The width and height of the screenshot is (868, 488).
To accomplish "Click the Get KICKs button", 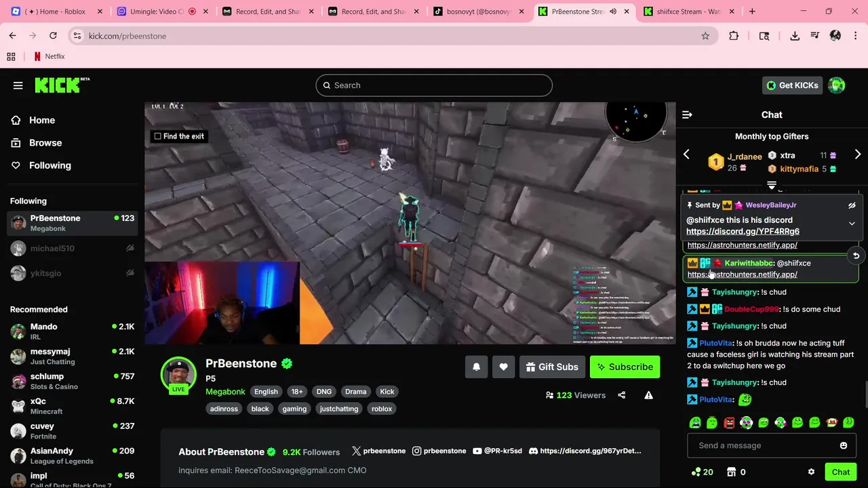I will (x=792, y=85).
